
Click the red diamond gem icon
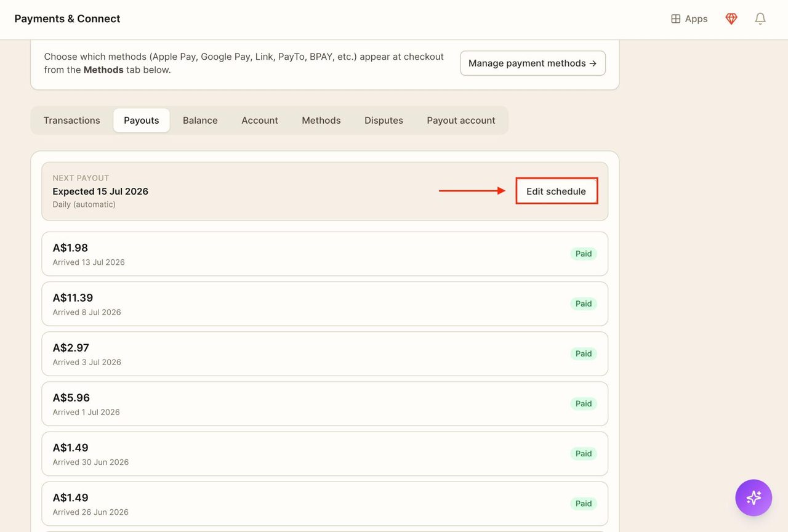[731, 19]
